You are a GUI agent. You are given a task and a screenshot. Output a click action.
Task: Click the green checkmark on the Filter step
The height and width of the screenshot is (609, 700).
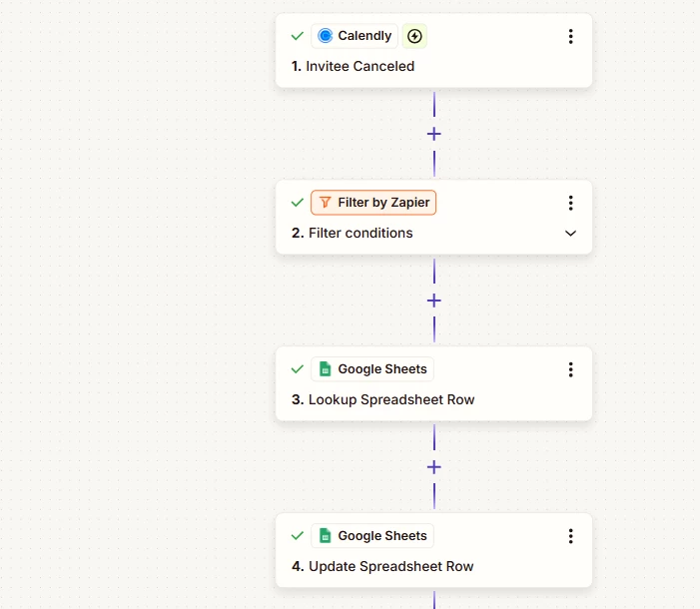pyautogui.click(x=298, y=203)
